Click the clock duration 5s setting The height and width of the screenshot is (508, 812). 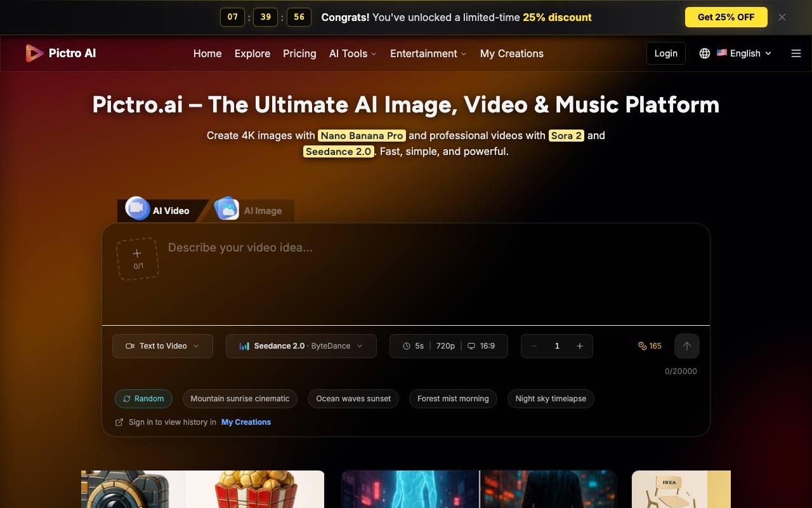(x=414, y=346)
